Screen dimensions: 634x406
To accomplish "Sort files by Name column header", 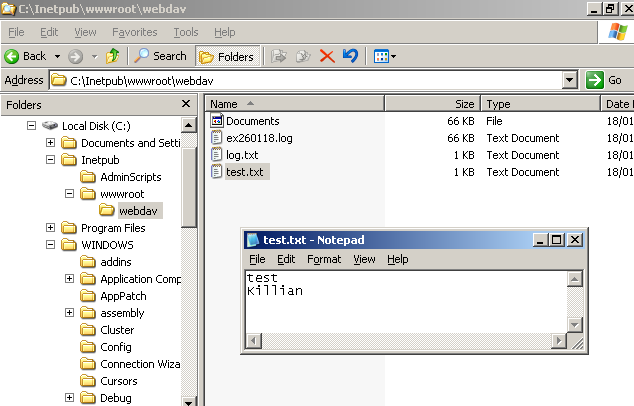I will click(294, 104).
